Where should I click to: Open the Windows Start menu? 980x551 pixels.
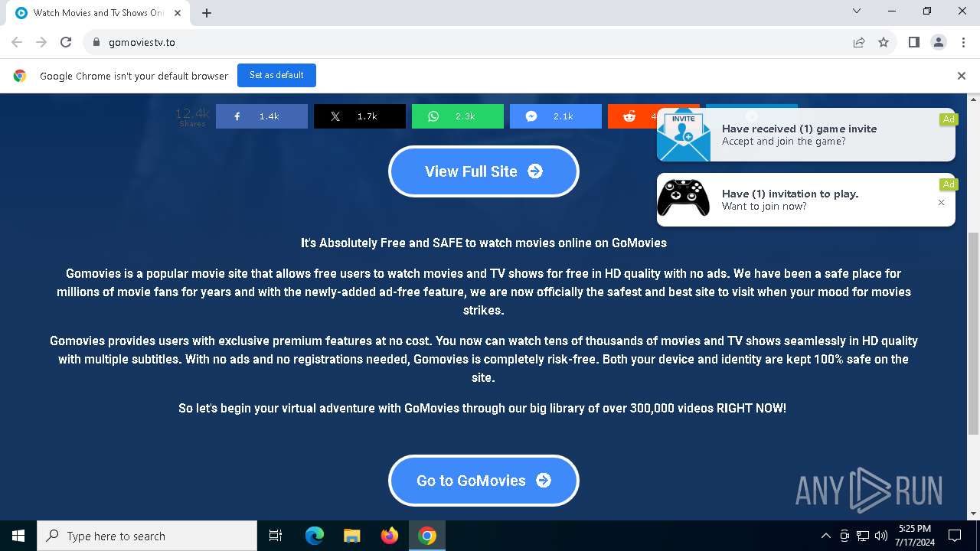pos(18,536)
